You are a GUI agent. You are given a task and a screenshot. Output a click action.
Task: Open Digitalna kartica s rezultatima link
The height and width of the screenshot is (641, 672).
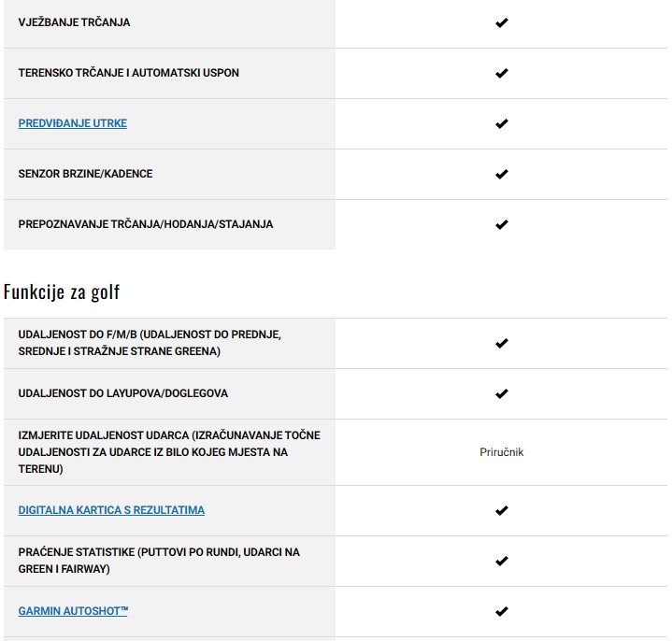tap(111, 510)
